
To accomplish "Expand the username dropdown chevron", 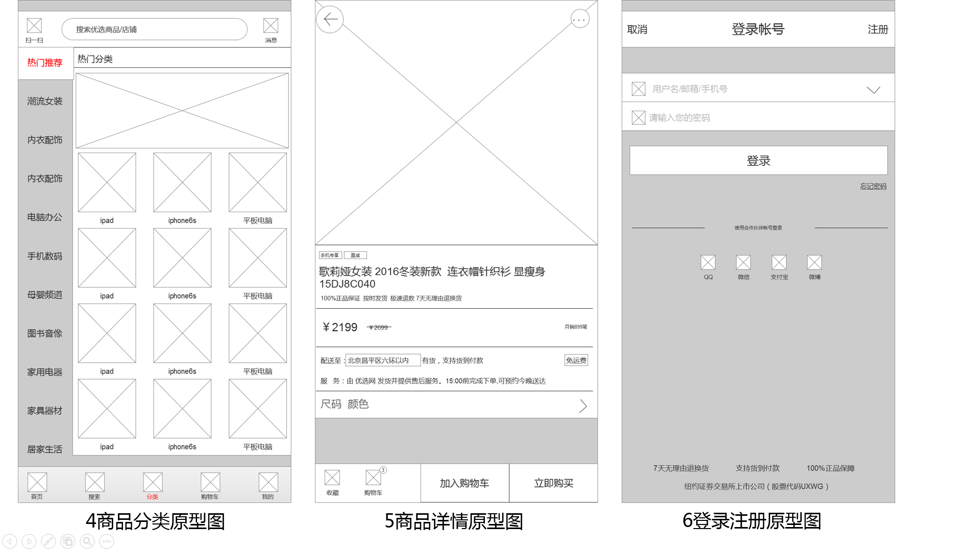I will pos(873,90).
